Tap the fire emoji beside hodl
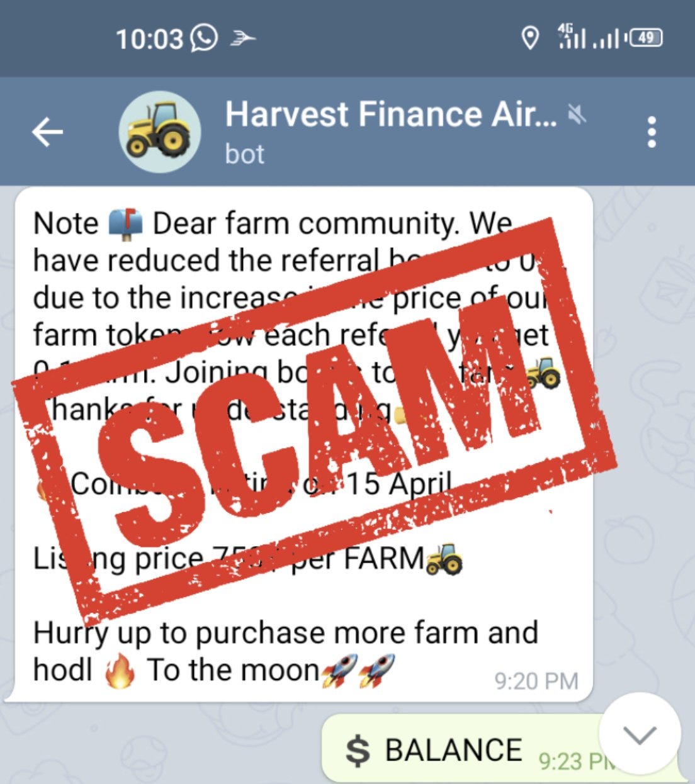 point(120,671)
